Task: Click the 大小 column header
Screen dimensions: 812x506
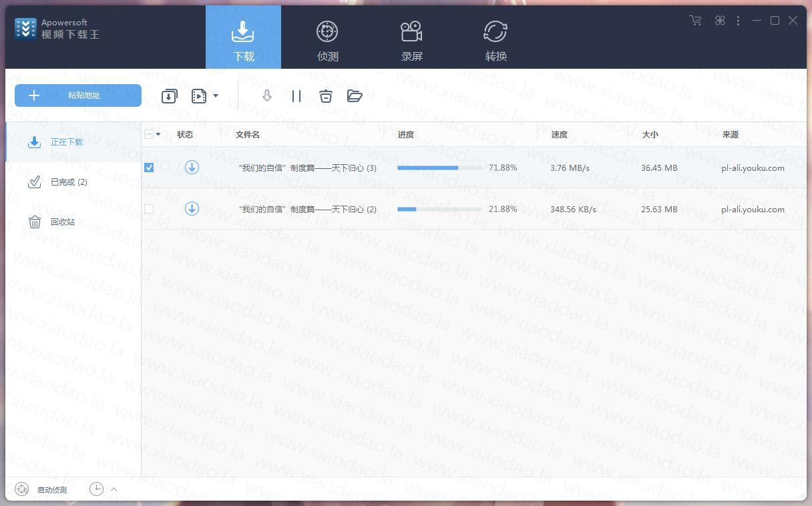Action: (650, 134)
